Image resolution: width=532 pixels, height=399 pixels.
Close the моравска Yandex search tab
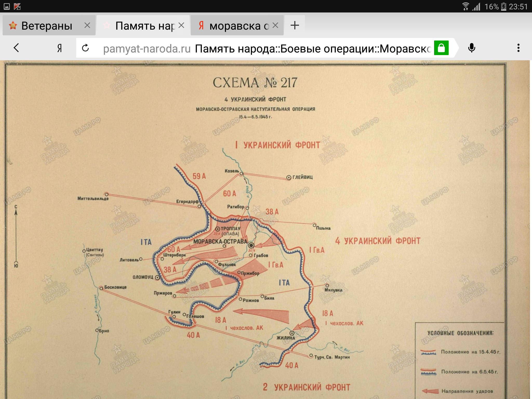click(275, 25)
